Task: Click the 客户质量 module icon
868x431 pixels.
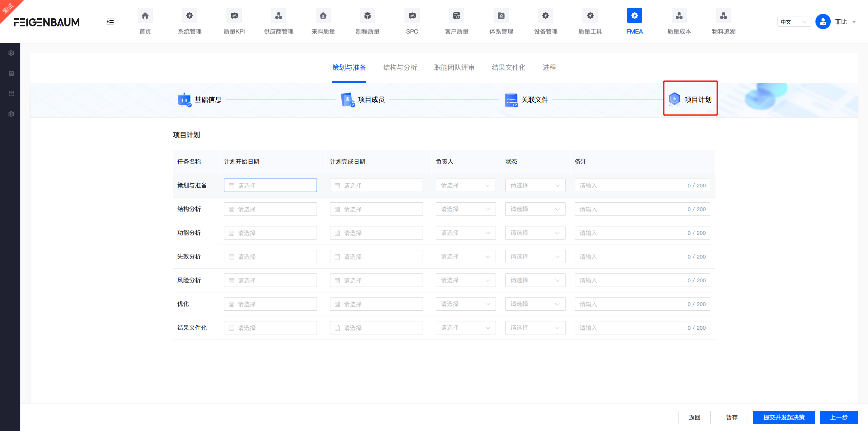Action: [456, 15]
